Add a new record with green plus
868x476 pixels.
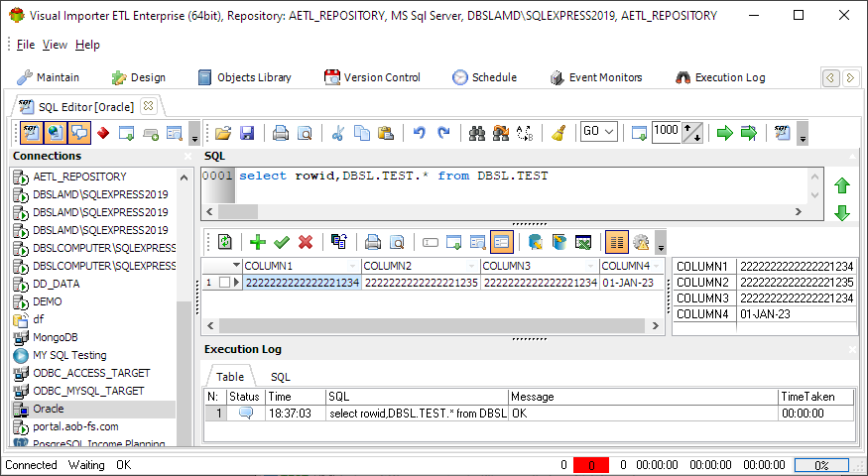(x=258, y=242)
